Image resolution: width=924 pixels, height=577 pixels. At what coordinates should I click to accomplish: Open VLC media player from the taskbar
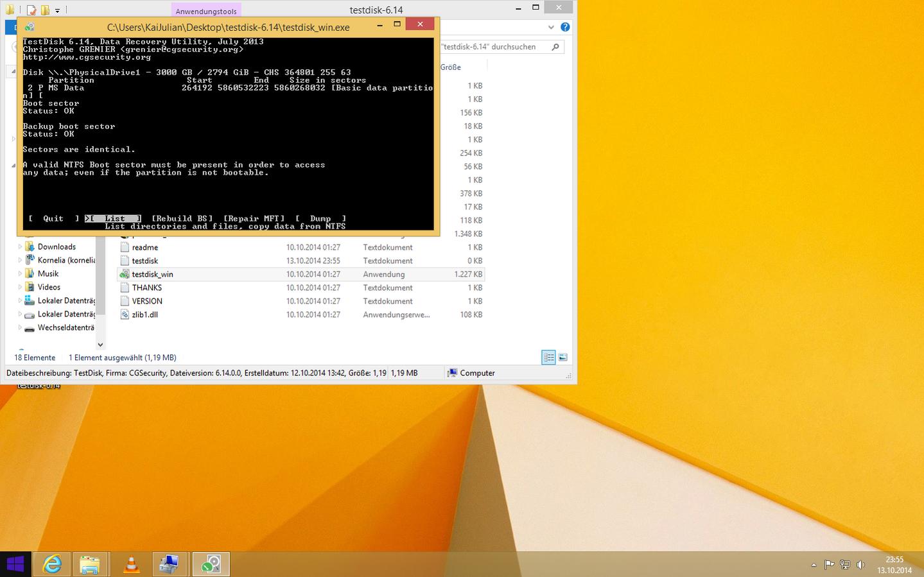tap(131, 564)
